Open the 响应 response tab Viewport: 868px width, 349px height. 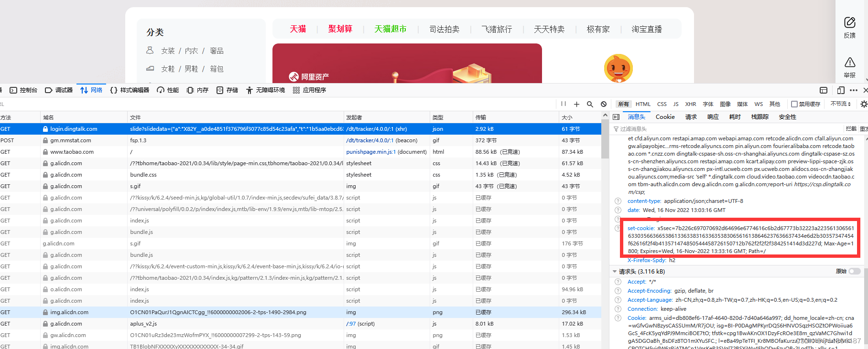click(713, 117)
